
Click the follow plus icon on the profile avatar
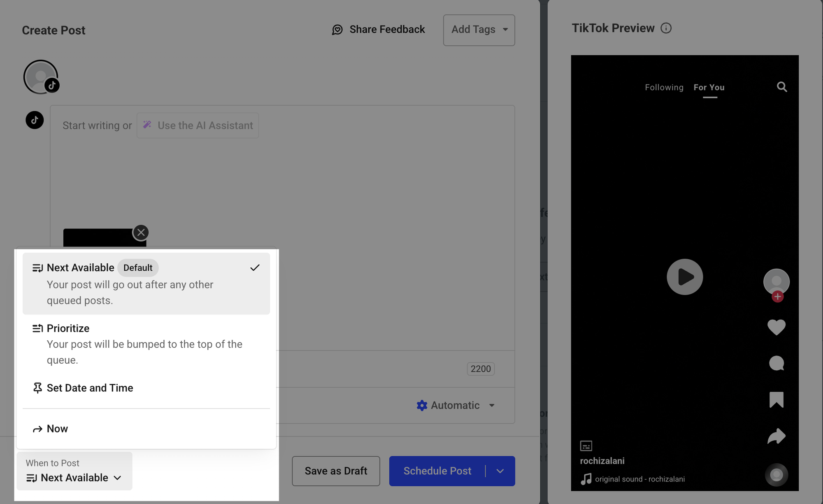pos(777,296)
